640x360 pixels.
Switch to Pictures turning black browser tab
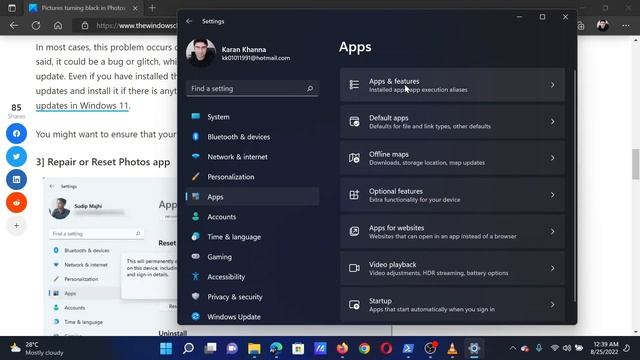click(83, 8)
